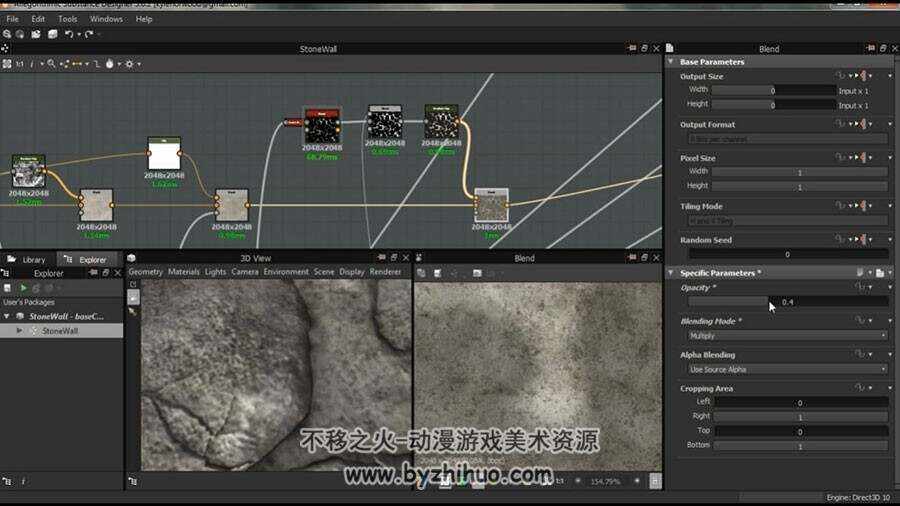The image size is (900, 506).
Task: Open the File menu
Action: pyautogui.click(x=13, y=19)
